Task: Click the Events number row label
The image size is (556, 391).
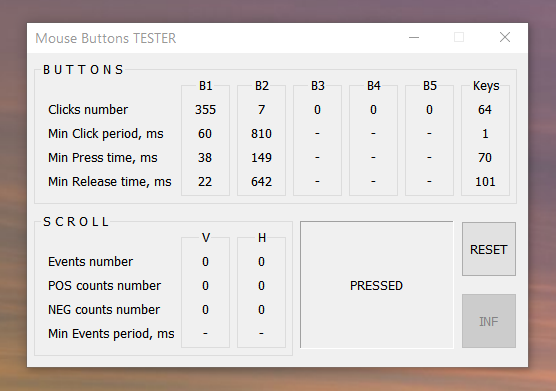Action: (x=90, y=262)
